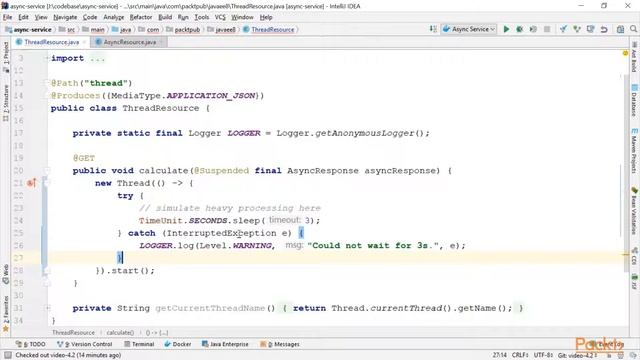Open the Version Control tool window
Viewport: 640px width, 360px height.
(84, 344)
